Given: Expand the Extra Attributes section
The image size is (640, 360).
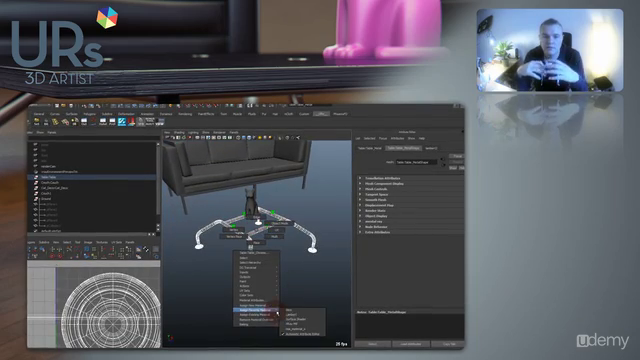Looking at the screenshot, I should [x=360, y=232].
